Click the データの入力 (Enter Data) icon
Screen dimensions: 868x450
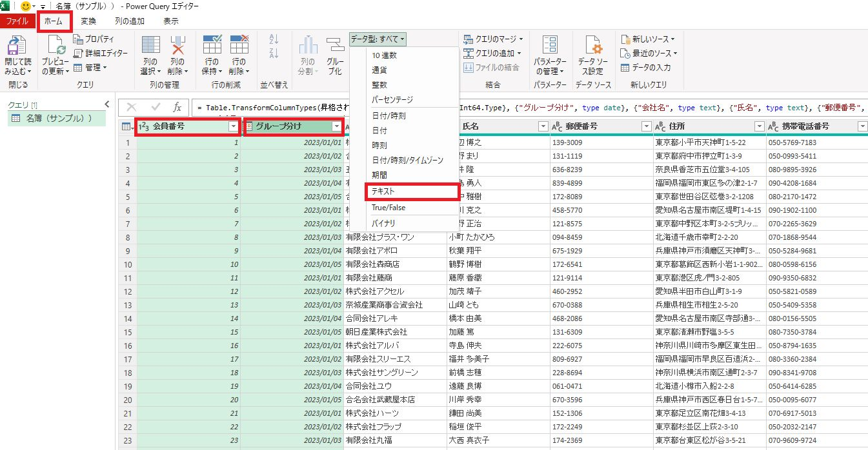(625, 67)
